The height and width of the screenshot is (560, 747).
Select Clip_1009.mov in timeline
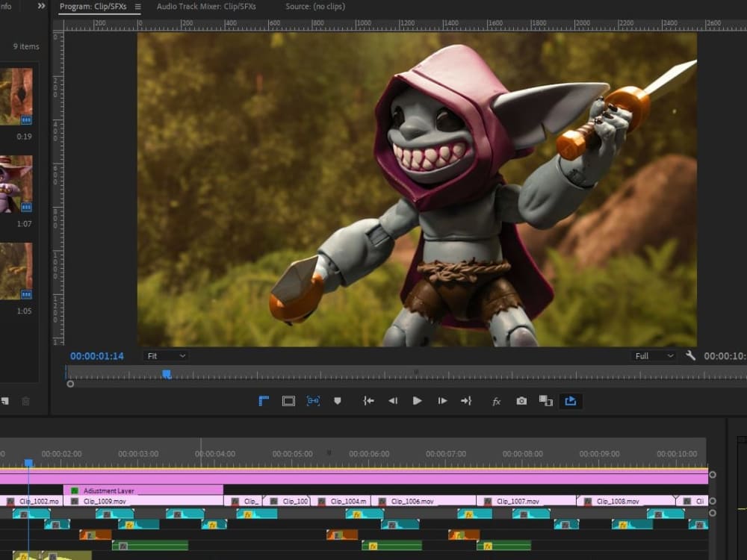coord(143,501)
